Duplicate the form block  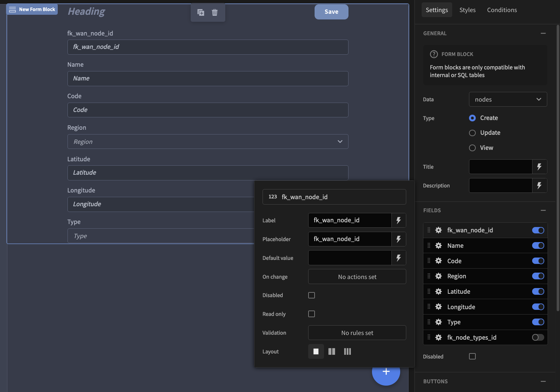[x=201, y=12]
